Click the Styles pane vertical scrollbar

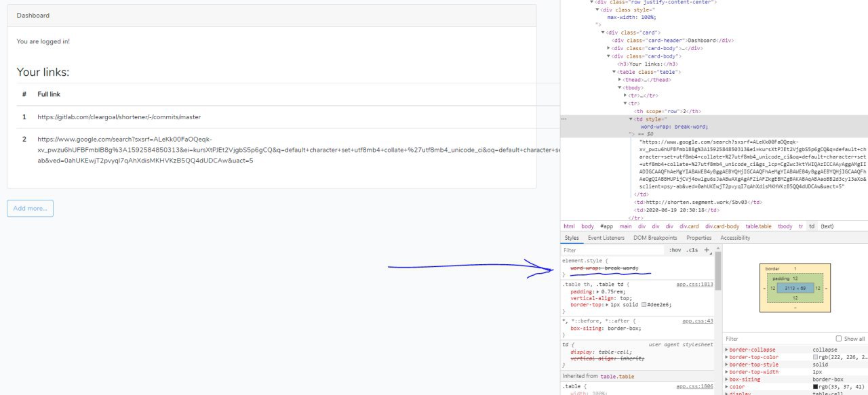(717, 271)
